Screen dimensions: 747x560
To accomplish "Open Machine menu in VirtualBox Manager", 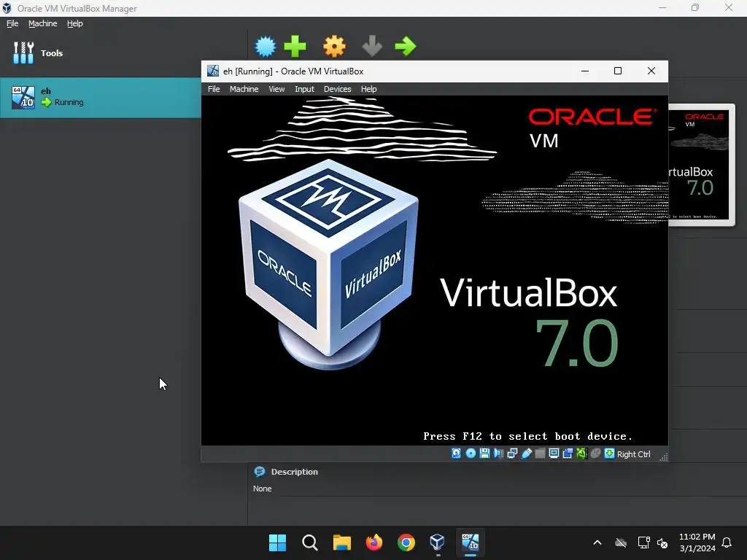I will click(x=43, y=23).
